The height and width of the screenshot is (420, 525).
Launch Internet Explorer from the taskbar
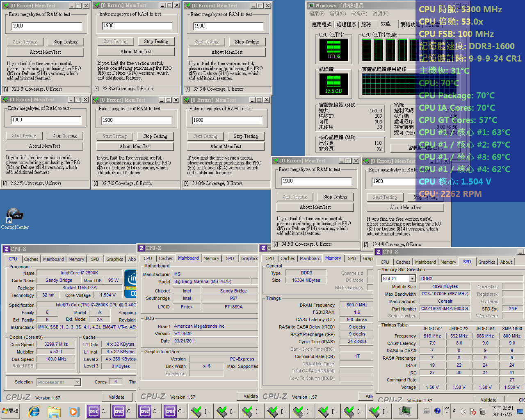click(34, 411)
